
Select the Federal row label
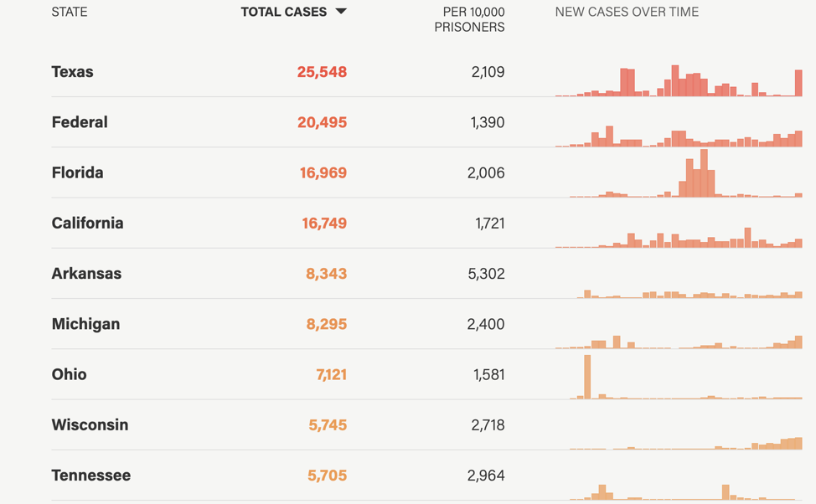click(80, 122)
